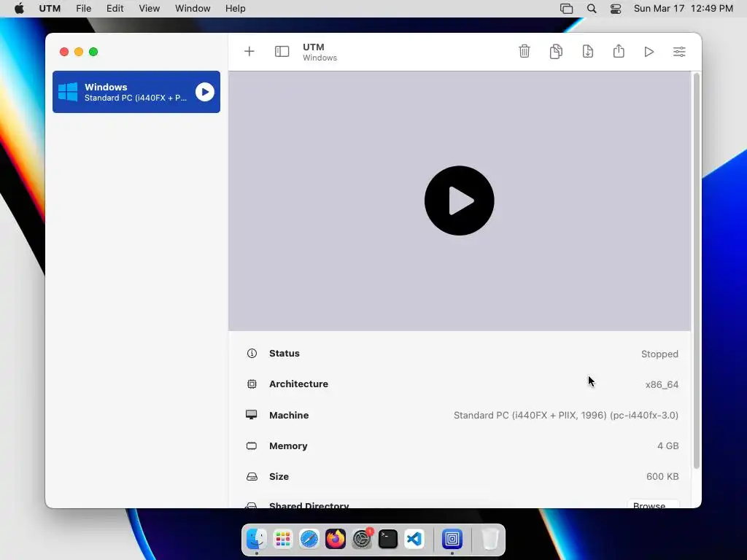747x560 pixels.
Task: Click the 'Architecture' row label
Action: (298, 384)
